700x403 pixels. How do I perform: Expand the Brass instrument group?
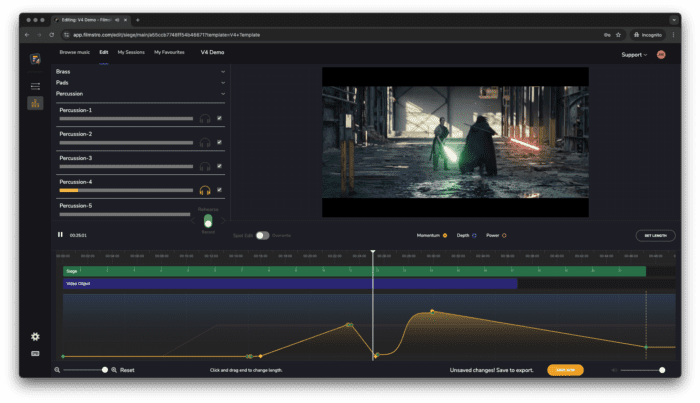[x=223, y=71]
